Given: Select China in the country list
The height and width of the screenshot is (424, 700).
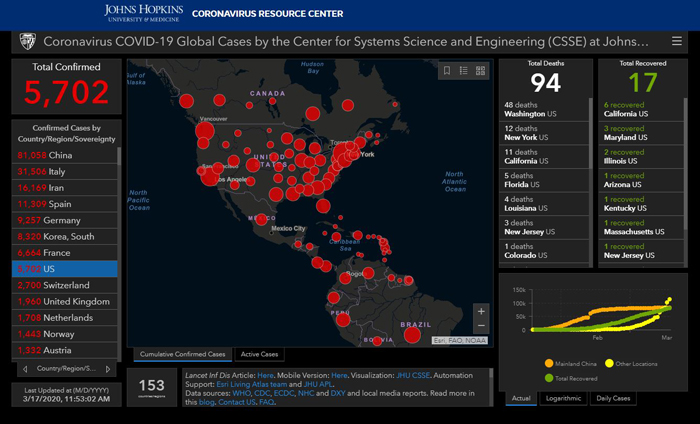Looking at the screenshot, I should [65, 155].
